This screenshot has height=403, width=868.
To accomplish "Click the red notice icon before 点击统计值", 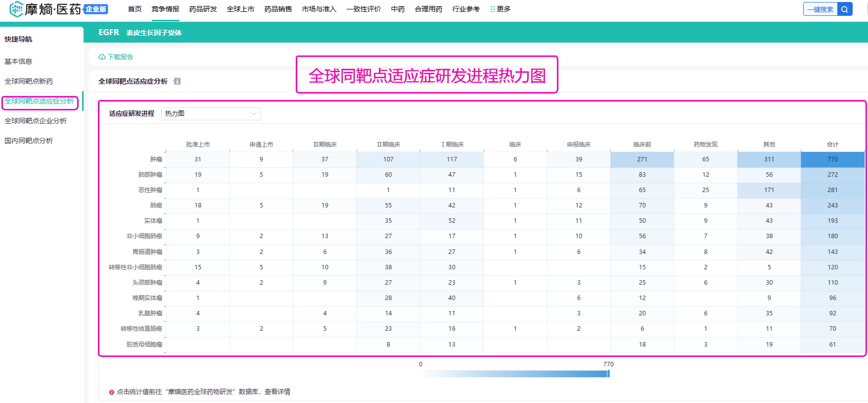I will pos(112,392).
